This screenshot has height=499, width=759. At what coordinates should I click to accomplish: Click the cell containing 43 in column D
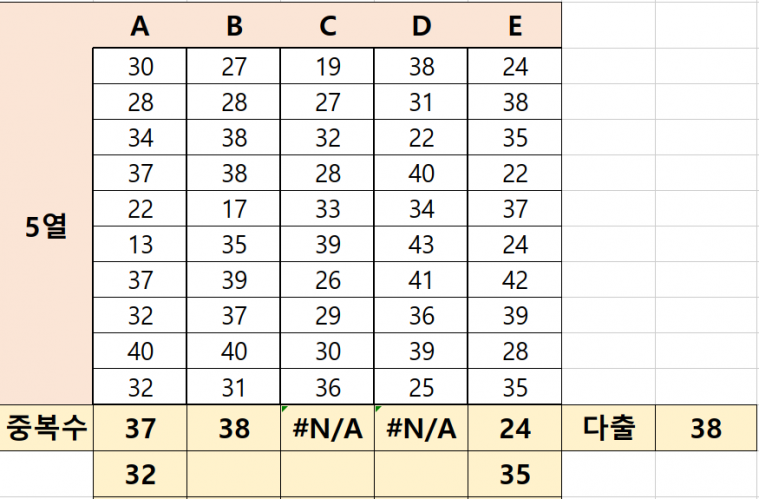tap(421, 244)
